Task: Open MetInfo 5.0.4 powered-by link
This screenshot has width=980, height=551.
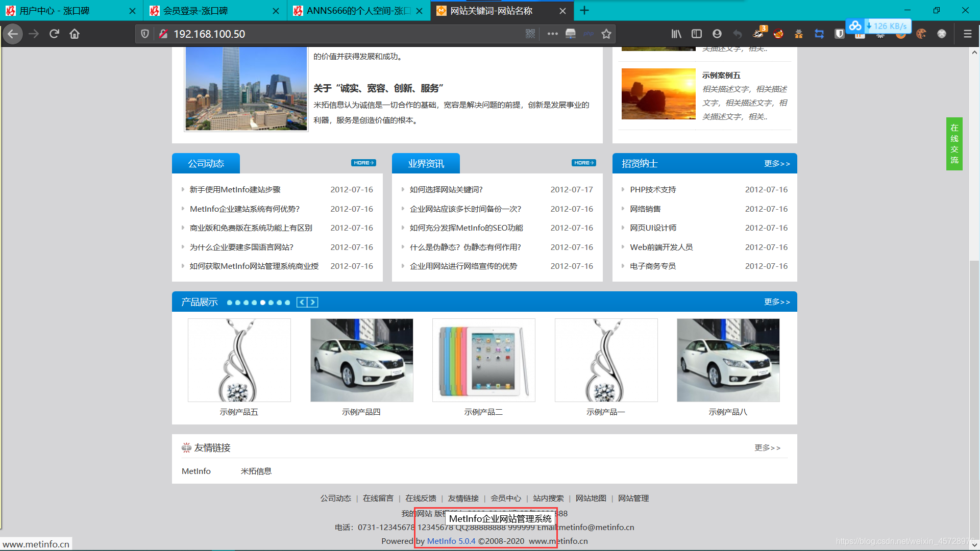Action: (451, 541)
